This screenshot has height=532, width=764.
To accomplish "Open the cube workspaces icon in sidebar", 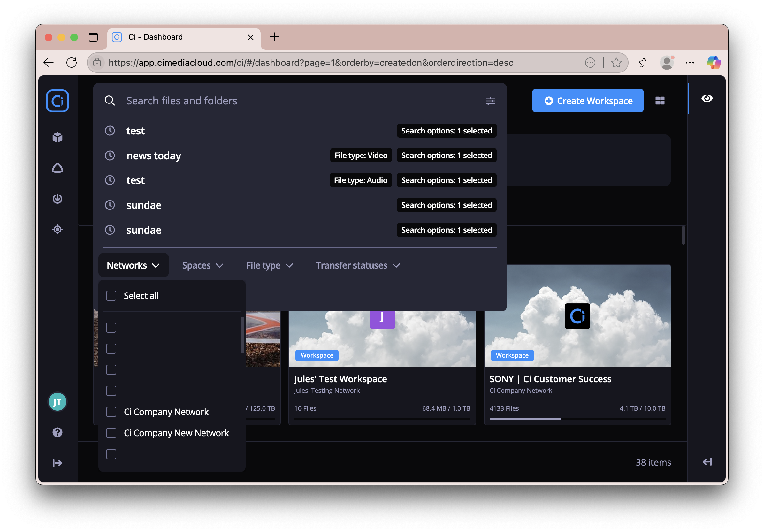I will pos(57,137).
